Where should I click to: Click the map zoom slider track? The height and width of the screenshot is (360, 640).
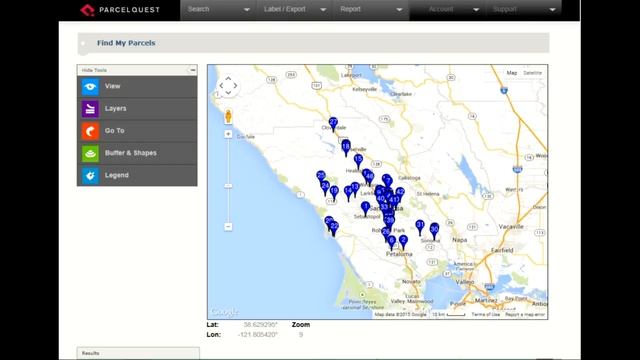pyautogui.click(x=228, y=180)
